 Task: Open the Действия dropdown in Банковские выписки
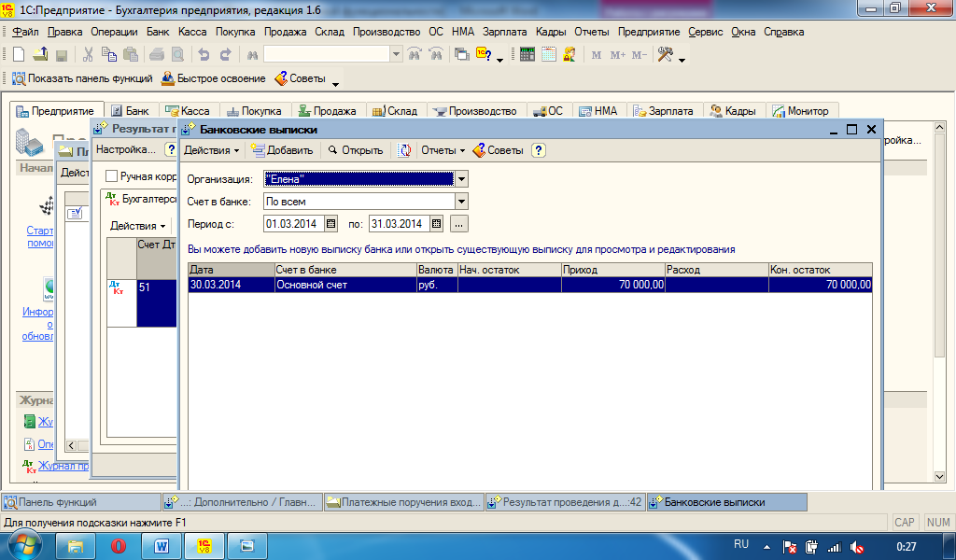[x=212, y=150]
